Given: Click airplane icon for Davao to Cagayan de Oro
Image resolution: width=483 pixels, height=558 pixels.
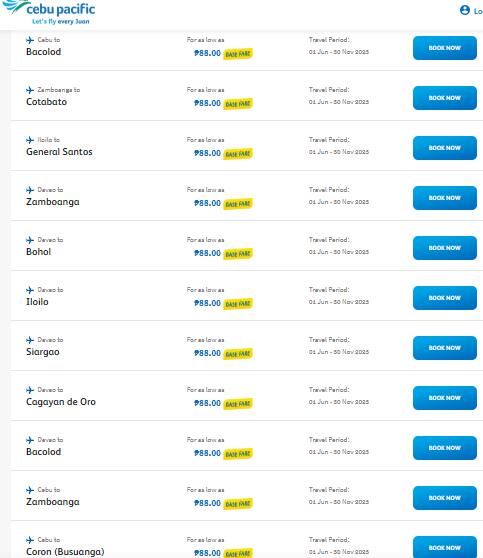Looking at the screenshot, I should [30, 390].
